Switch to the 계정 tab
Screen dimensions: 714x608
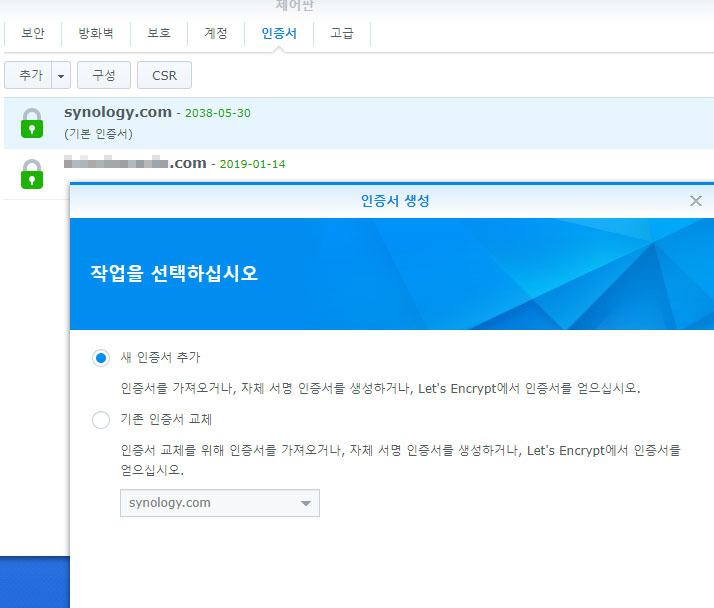pyautogui.click(x=216, y=33)
